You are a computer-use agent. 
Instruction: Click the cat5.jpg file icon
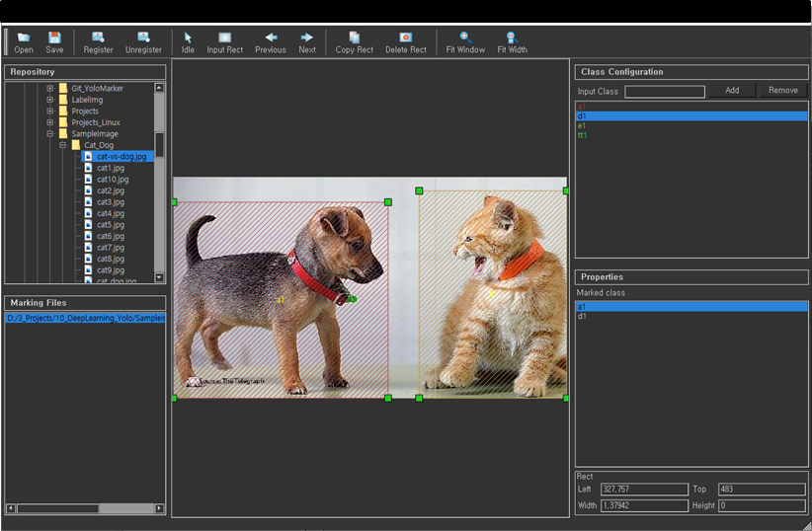(88, 225)
